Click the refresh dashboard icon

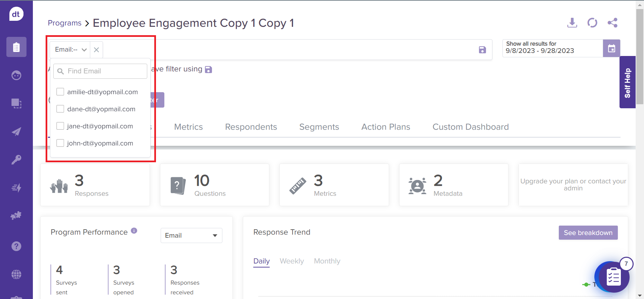(592, 23)
